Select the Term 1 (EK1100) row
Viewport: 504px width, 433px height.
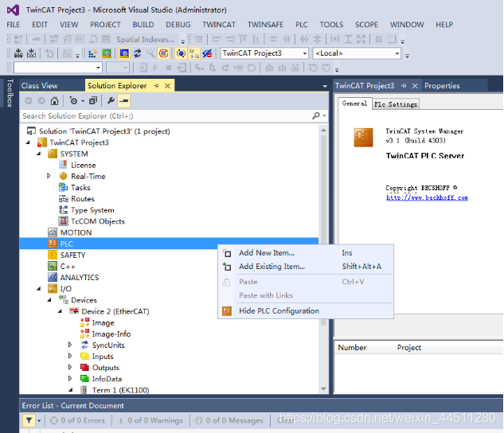(115, 390)
